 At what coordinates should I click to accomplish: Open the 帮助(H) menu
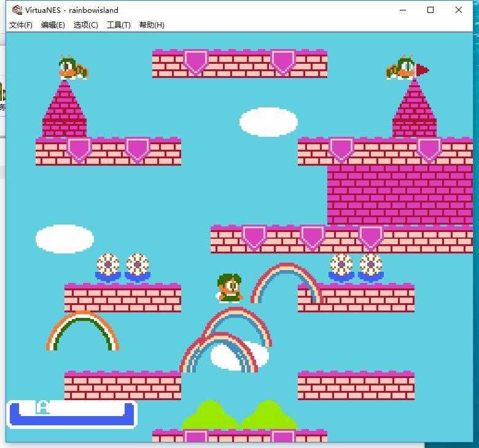(x=152, y=25)
